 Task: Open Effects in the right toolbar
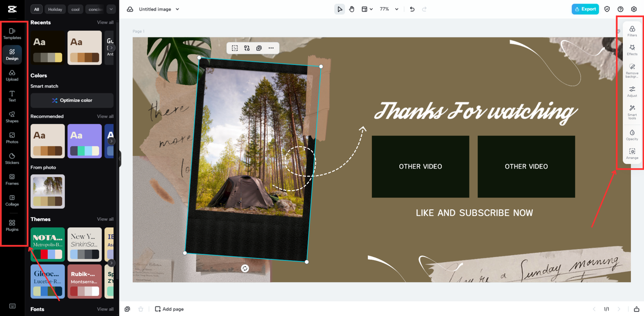(632, 50)
